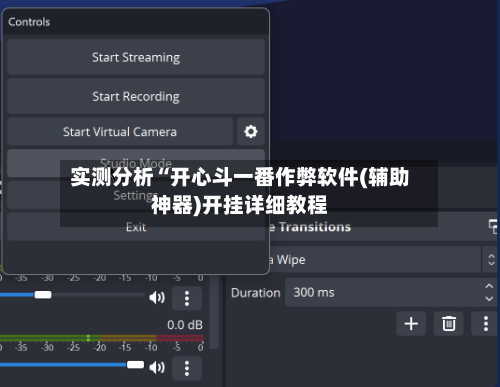
Task: Click the lower audio level meter
Action: tap(102, 338)
